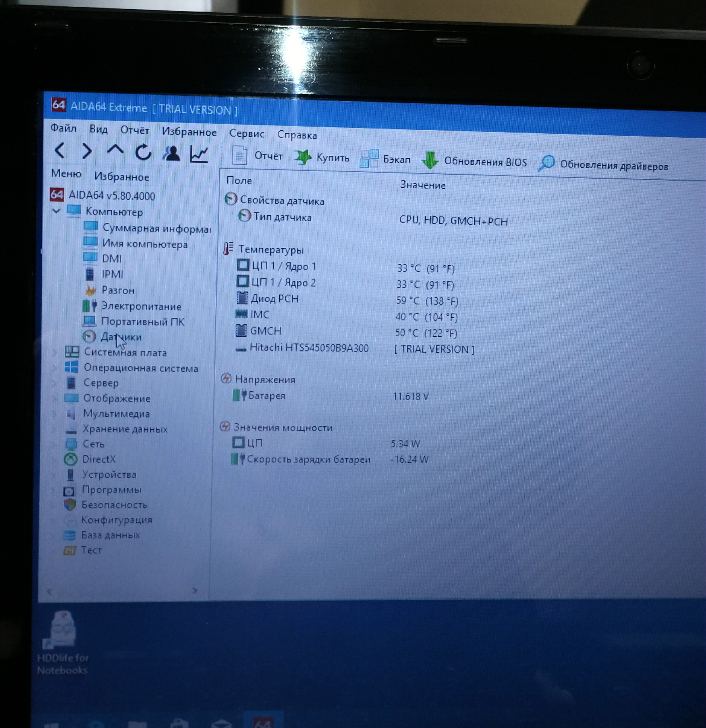
Task: Open the Справка menu
Action: pyautogui.click(x=297, y=135)
